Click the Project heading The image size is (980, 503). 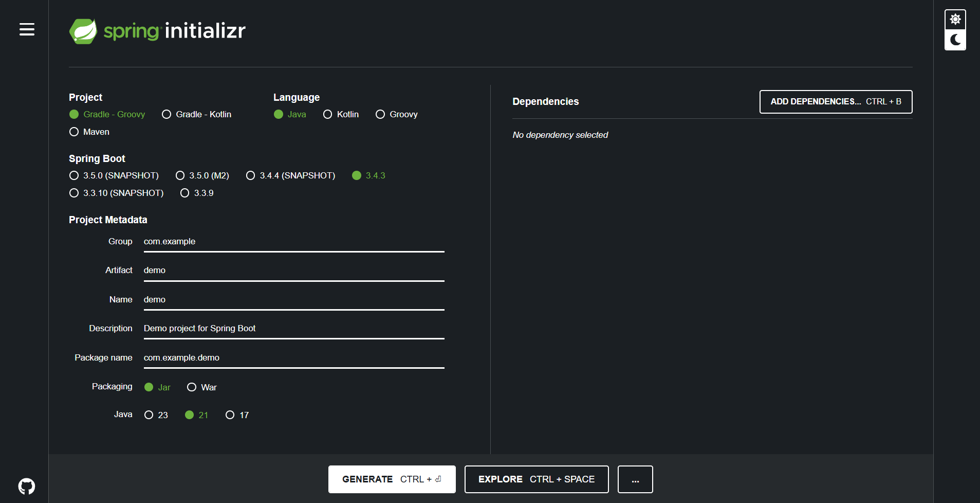[86, 98]
